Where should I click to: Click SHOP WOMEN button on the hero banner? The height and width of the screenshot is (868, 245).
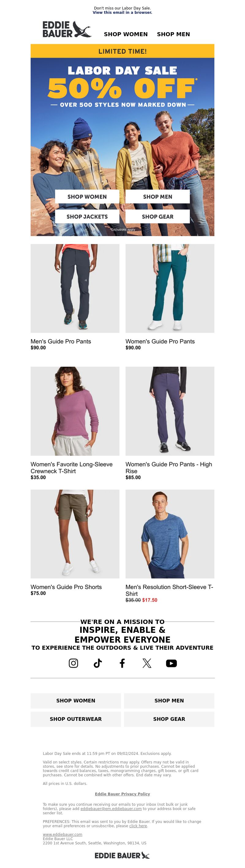[87, 197]
